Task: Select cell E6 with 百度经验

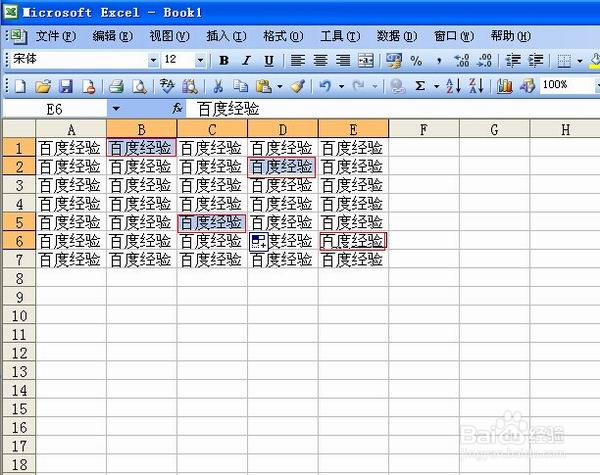Action: 353,241
